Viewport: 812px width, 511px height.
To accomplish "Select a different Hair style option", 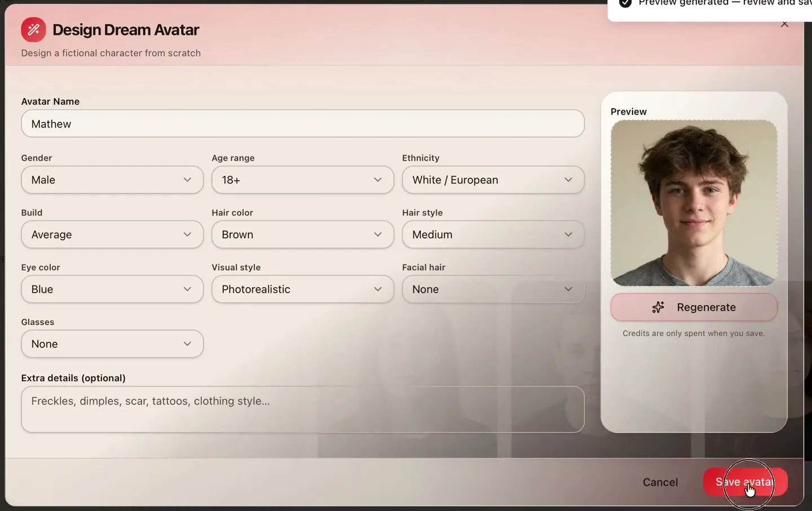I will point(493,235).
